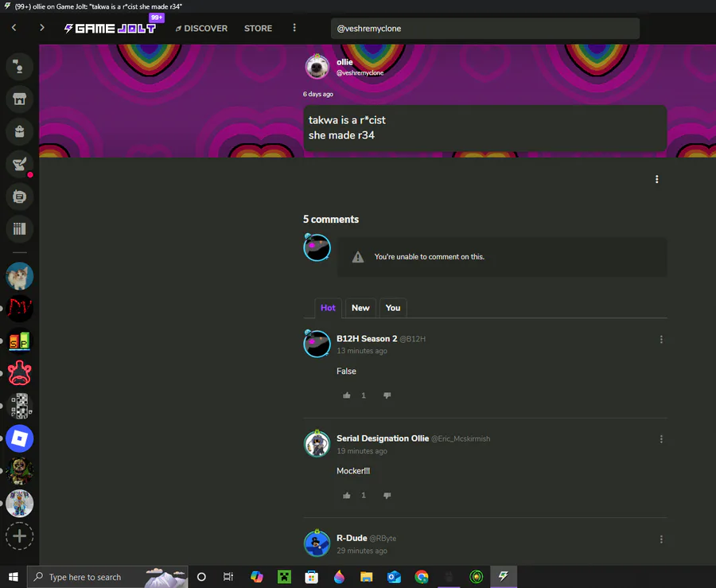
Task: Go forward with the right arrow
Action: coord(42,28)
